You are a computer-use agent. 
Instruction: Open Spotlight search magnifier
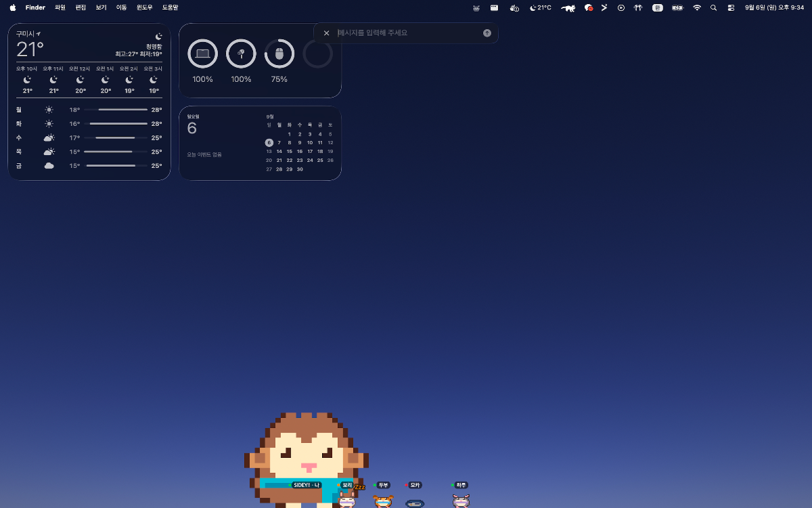(713, 7)
